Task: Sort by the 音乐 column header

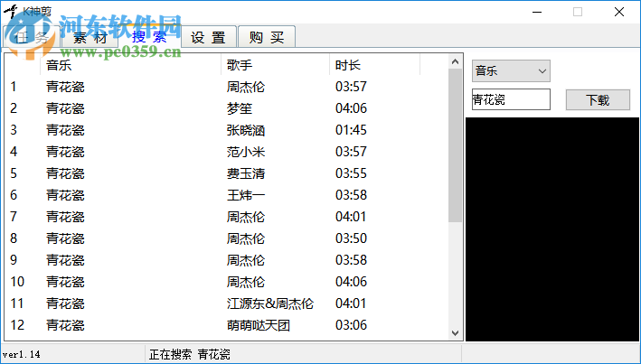Action: click(x=131, y=65)
